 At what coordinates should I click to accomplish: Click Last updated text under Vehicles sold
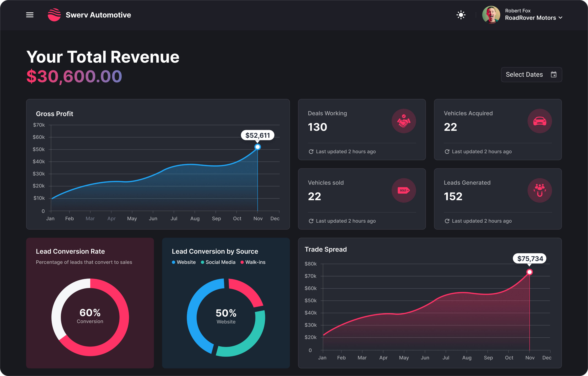point(346,221)
